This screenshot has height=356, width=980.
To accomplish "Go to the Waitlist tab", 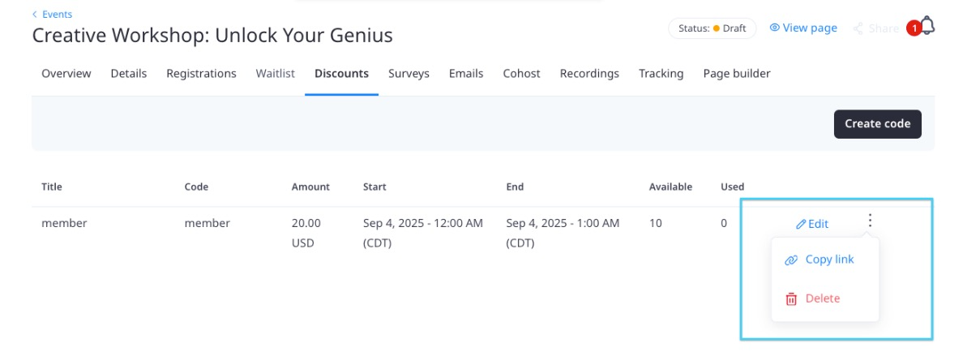I will point(275,74).
